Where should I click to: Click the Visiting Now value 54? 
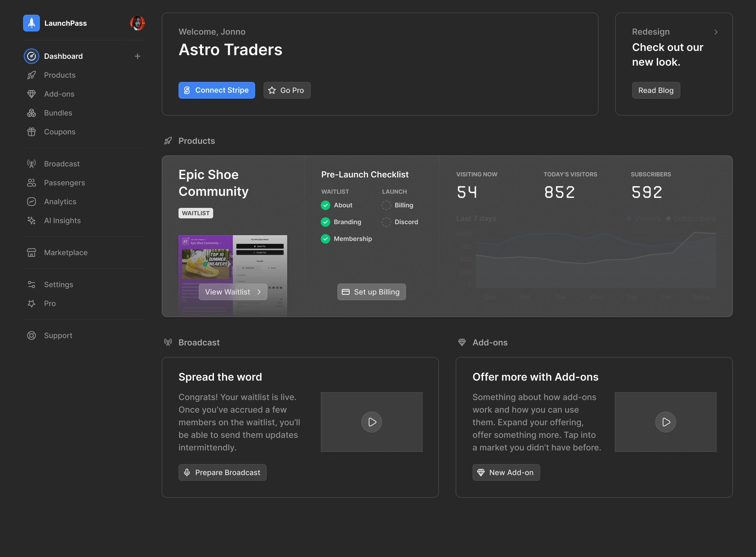coord(467,192)
